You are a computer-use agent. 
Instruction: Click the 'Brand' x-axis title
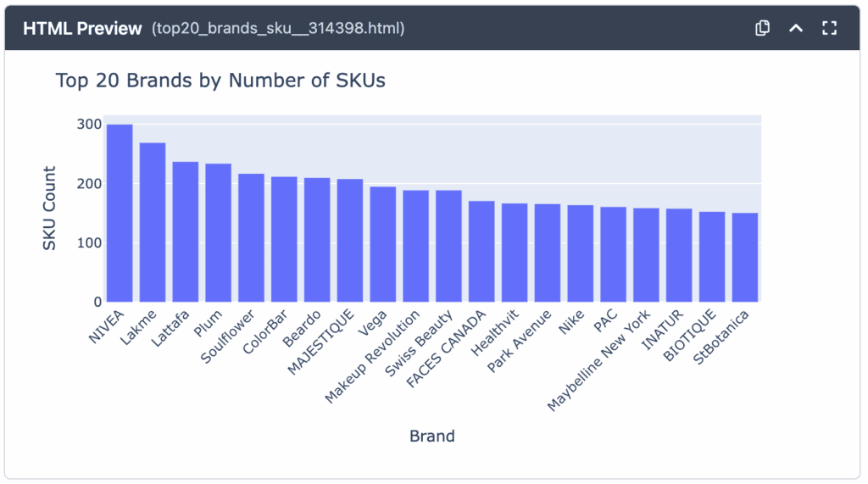click(x=432, y=437)
